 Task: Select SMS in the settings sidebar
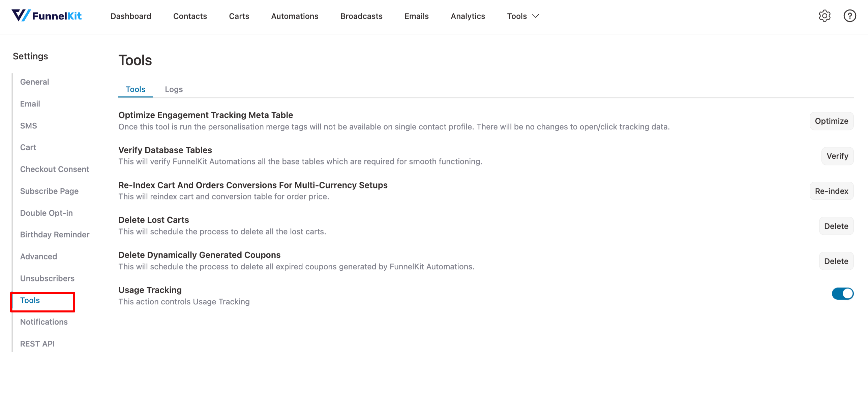point(28,126)
